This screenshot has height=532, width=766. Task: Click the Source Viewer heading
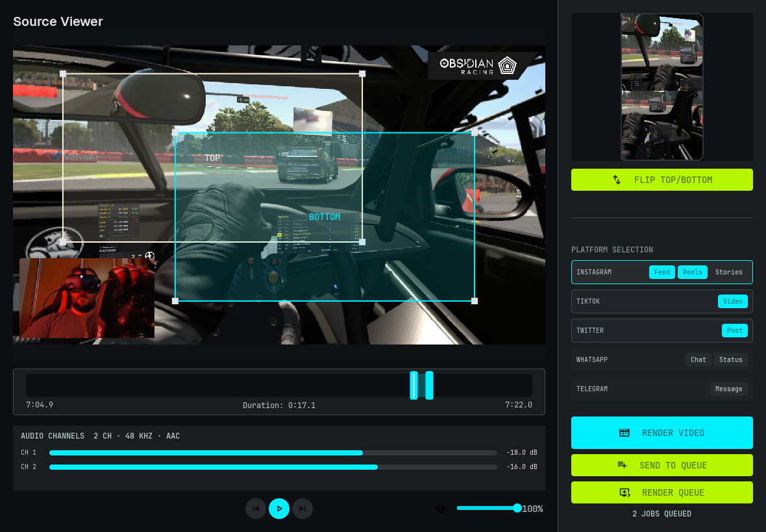coord(58,21)
